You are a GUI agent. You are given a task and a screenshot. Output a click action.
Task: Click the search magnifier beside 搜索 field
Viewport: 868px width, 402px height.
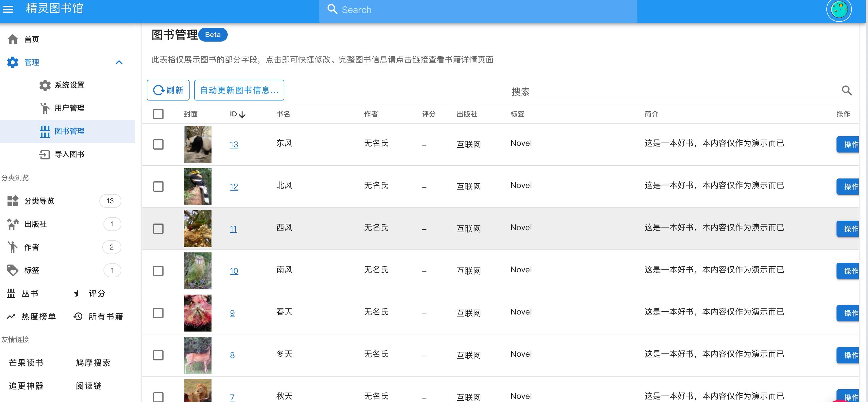[x=847, y=90]
